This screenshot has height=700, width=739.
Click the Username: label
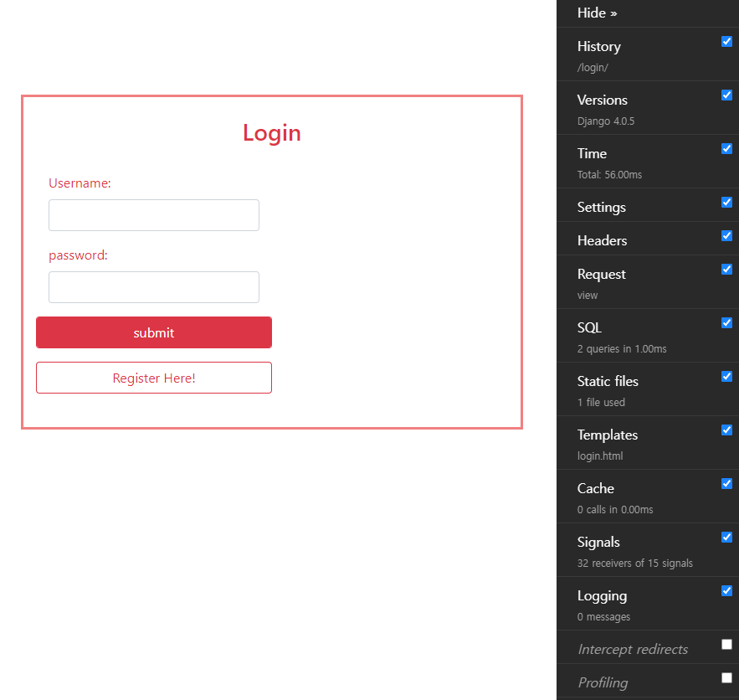click(80, 183)
